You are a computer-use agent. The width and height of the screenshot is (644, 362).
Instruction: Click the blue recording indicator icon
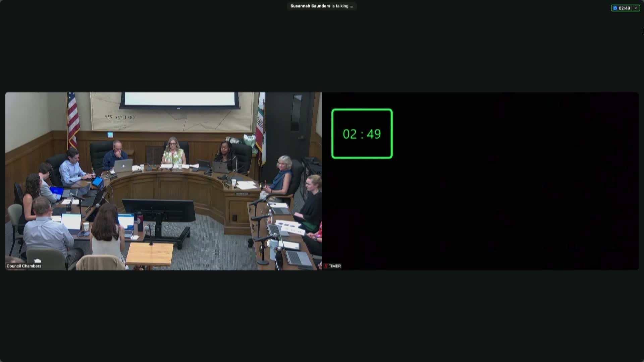[x=615, y=8]
